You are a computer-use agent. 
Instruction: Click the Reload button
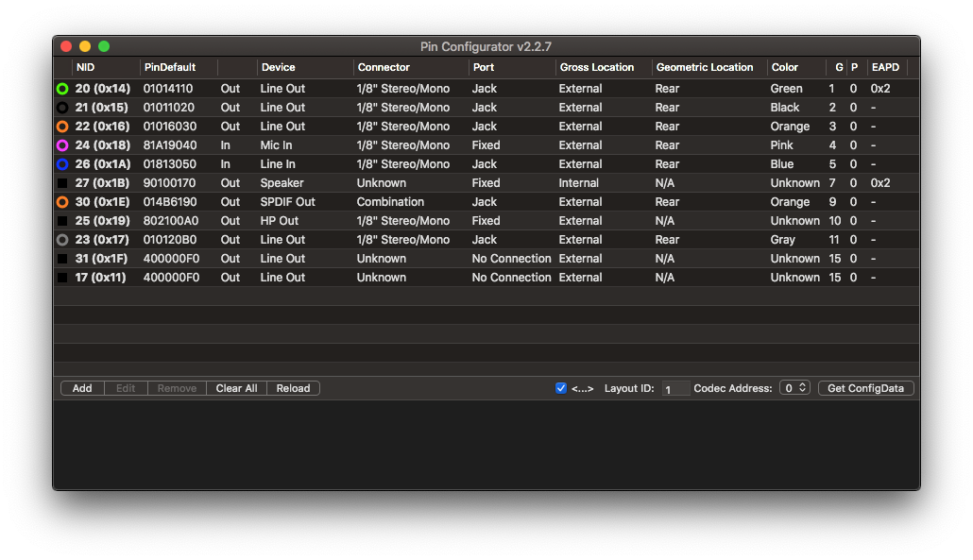tap(293, 388)
